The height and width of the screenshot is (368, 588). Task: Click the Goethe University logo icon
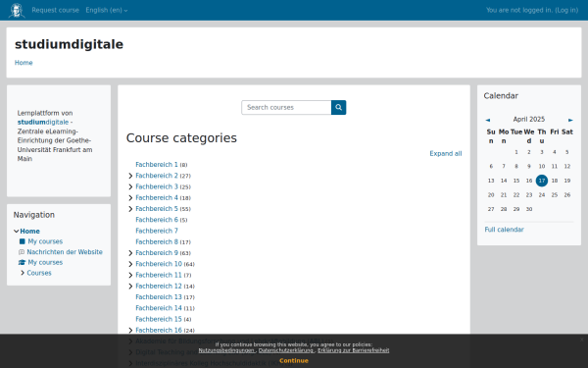tap(17, 10)
